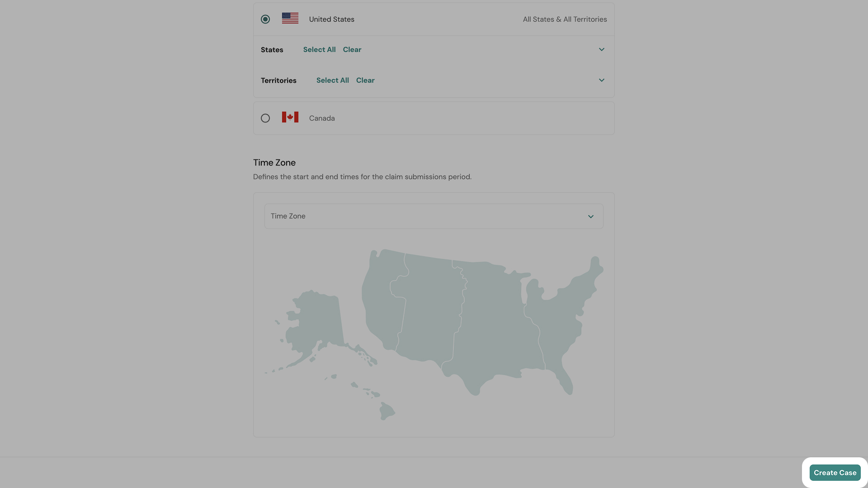Click the Canada flag icon

(290, 117)
